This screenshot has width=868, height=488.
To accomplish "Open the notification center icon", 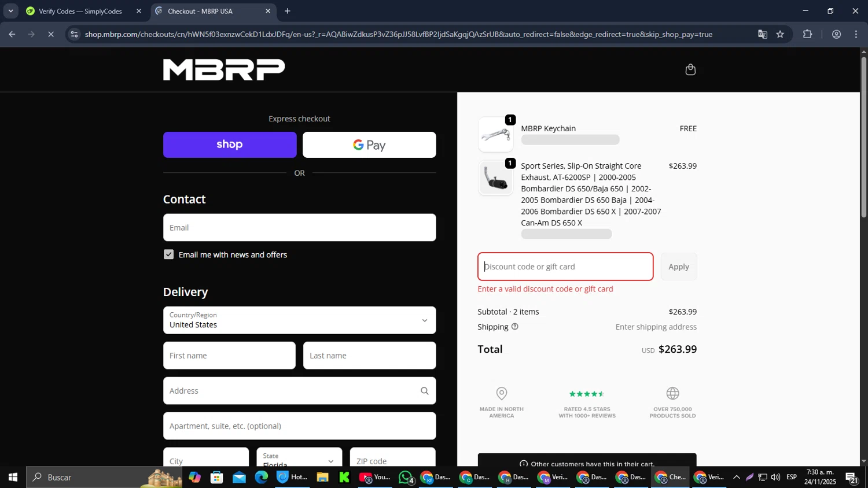I will (851, 477).
